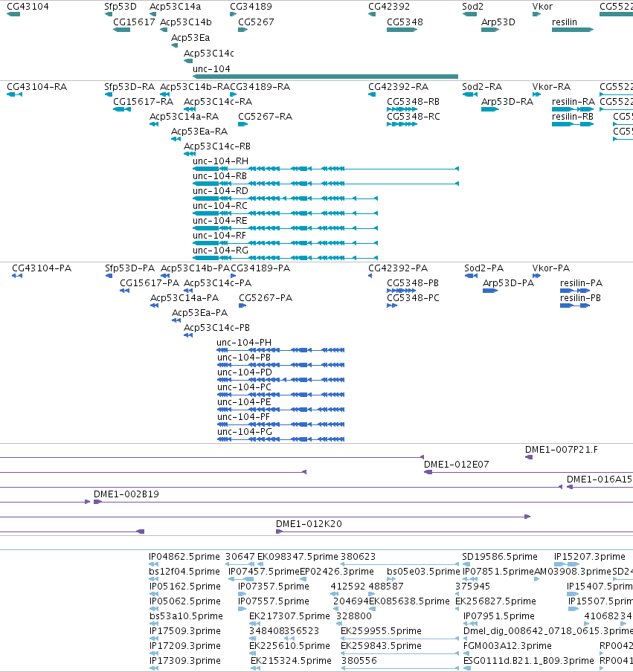Click the DME1-016A15 BAC label
Image resolution: width=633 pixels, height=672 pixels.
pyautogui.click(x=599, y=479)
